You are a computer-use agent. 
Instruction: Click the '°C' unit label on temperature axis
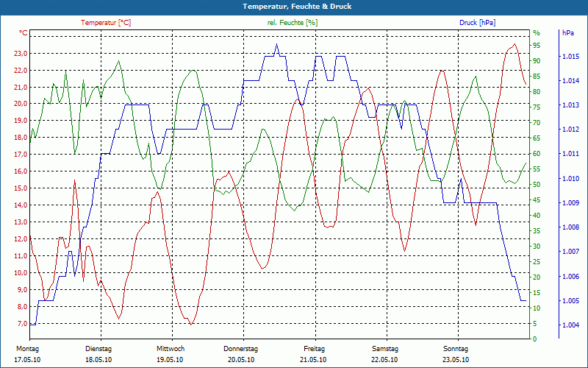(x=24, y=33)
